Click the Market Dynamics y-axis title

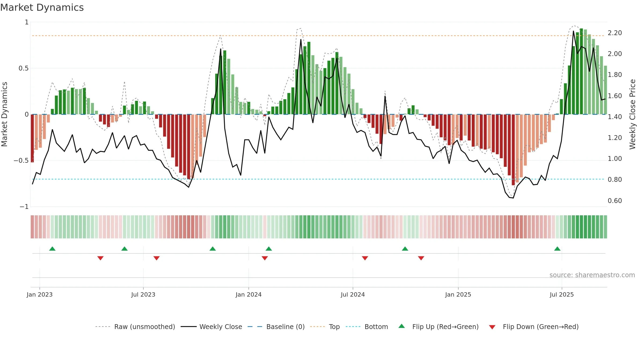(4, 114)
